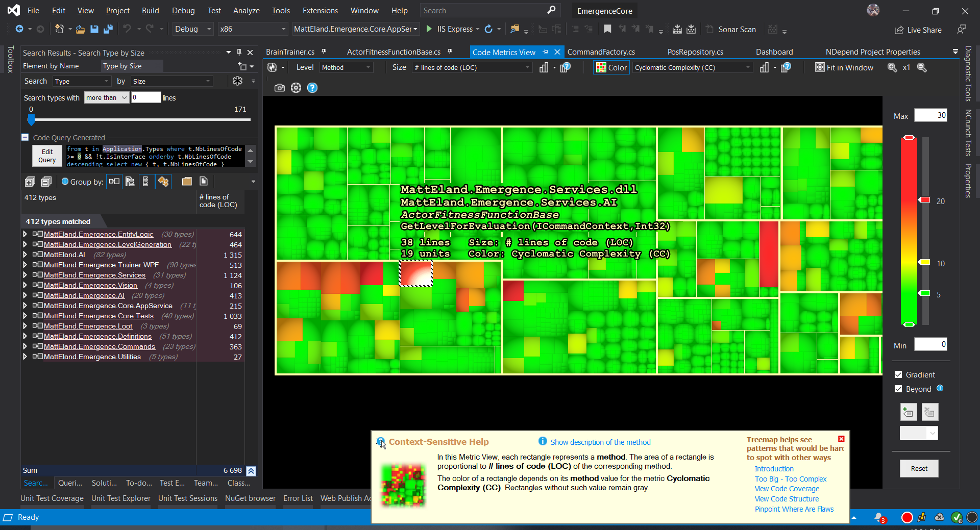The height and width of the screenshot is (530, 980).
Task: Open the Analyze menu
Action: (246, 10)
